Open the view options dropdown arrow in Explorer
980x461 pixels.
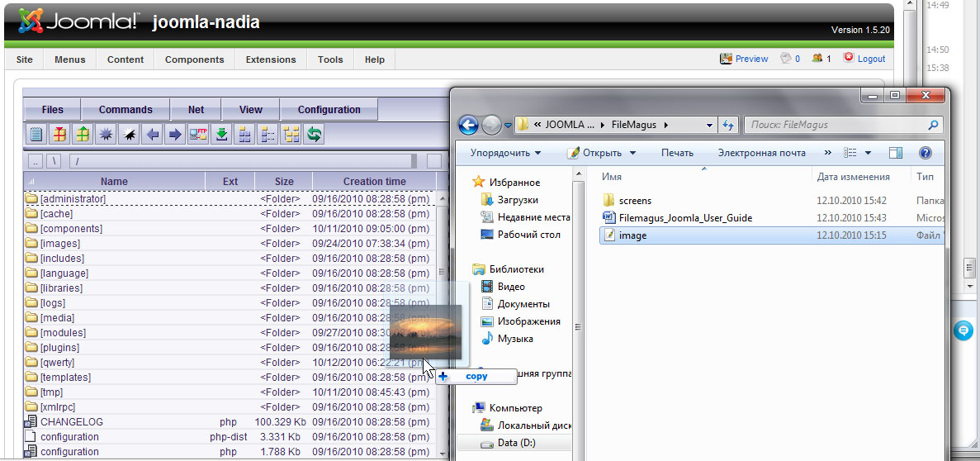pos(868,153)
